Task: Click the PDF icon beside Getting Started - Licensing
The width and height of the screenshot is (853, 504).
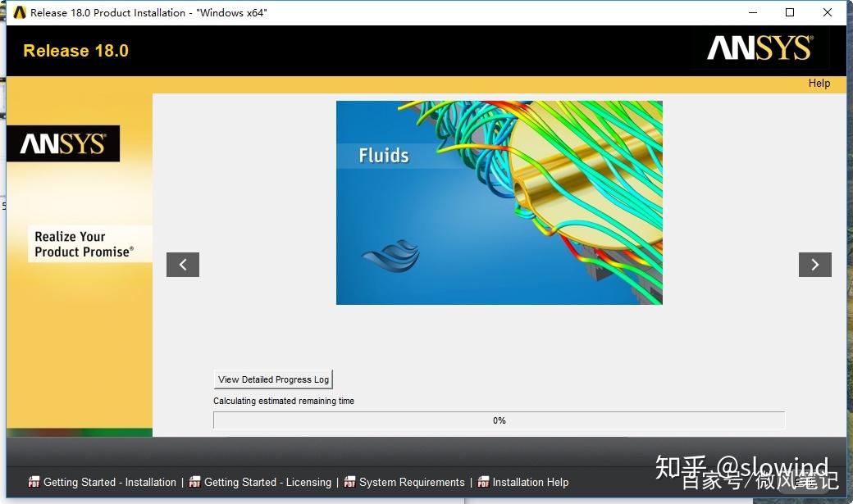Action: (194, 482)
